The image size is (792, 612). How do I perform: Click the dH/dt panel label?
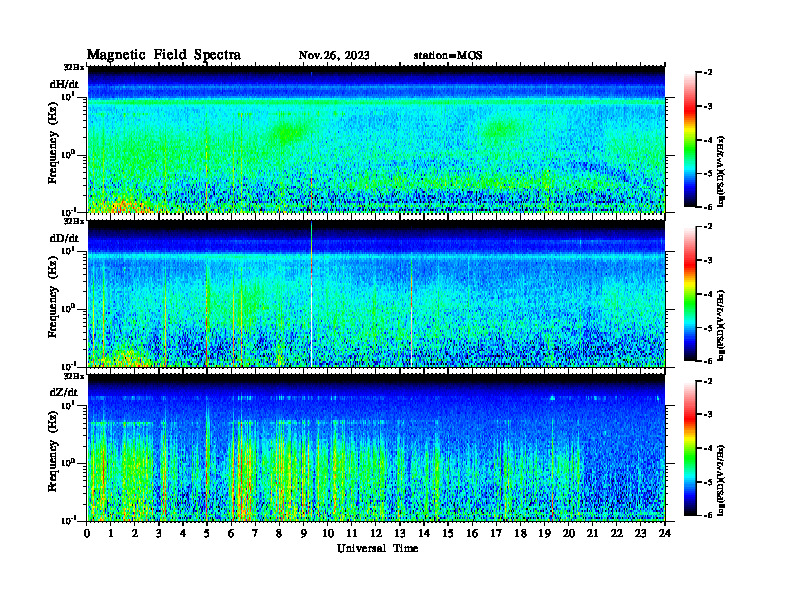(64, 83)
